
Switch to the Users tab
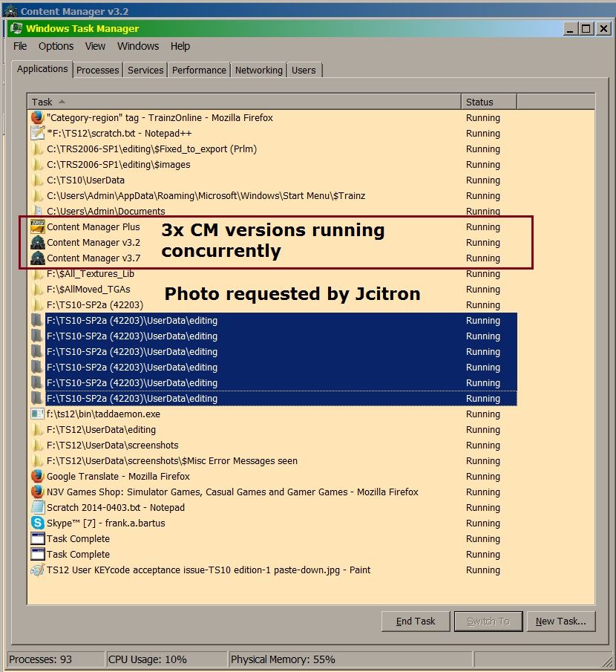pos(304,70)
